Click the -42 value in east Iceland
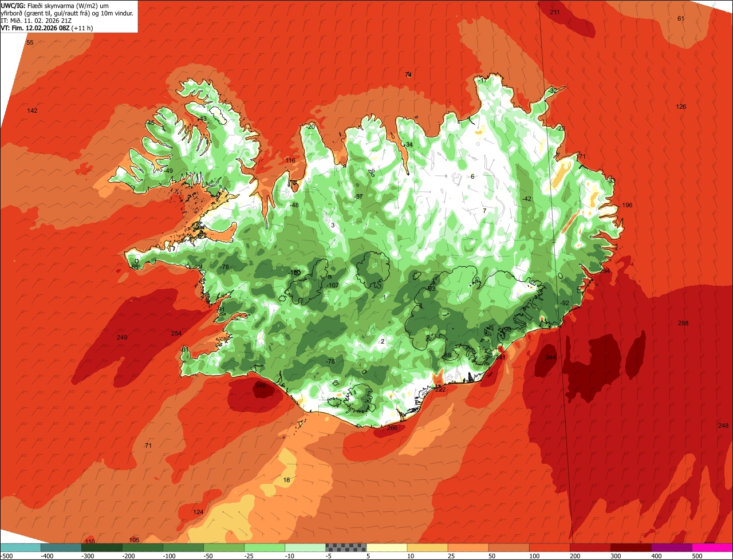733x560 pixels. point(527,199)
